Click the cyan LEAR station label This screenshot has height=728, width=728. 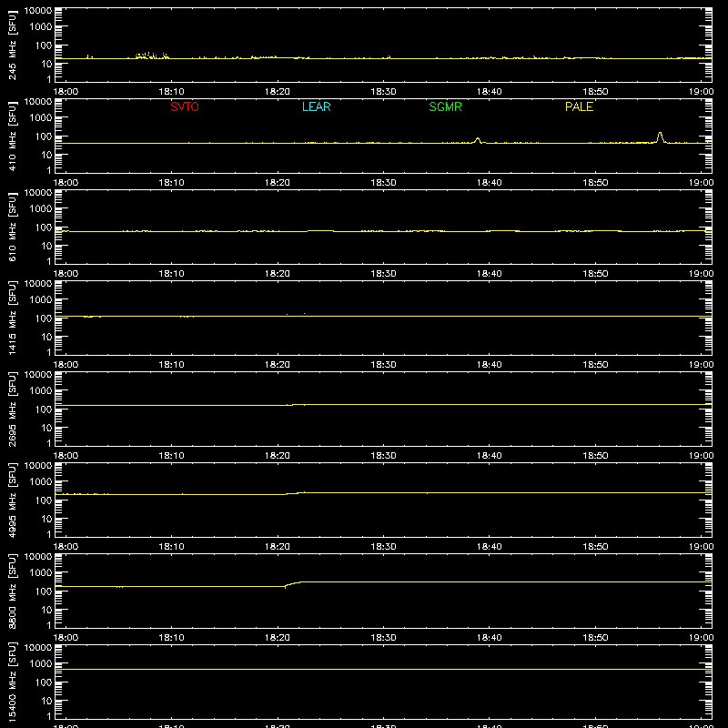(x=316, y=106)
